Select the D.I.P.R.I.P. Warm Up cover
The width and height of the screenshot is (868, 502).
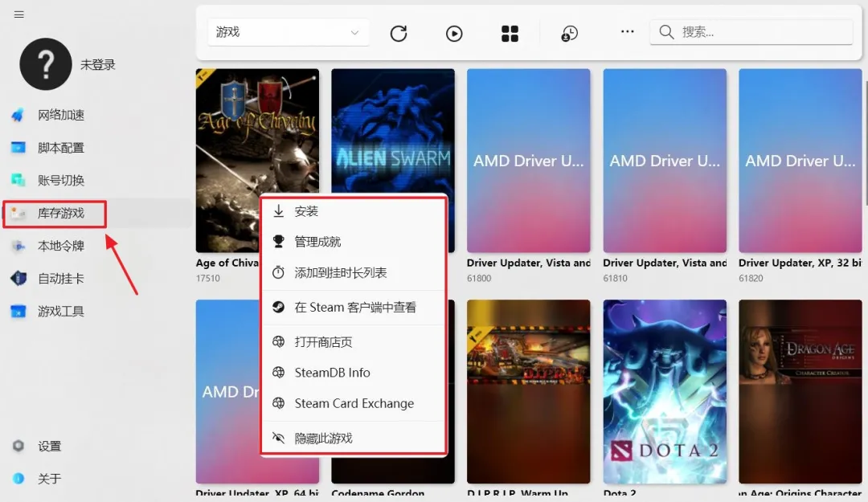tap(529, 392)
